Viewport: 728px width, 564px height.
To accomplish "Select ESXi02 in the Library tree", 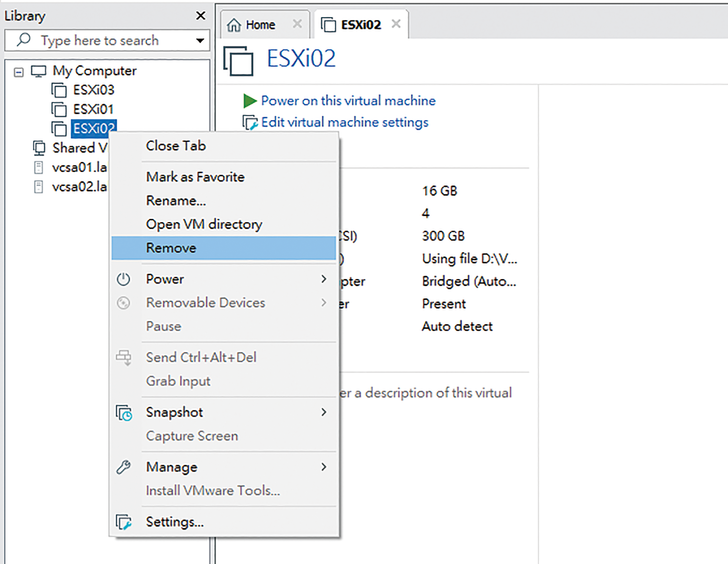I will [x=94, y=129].
